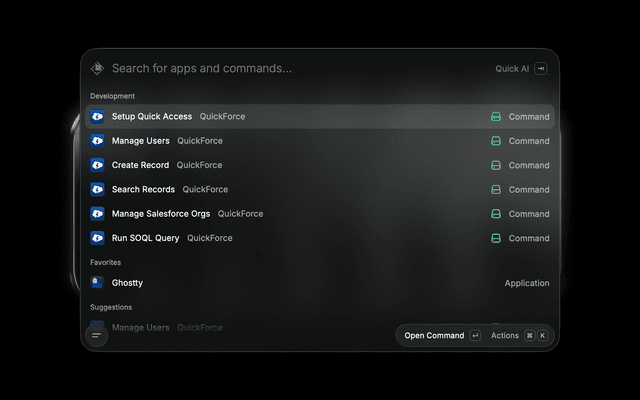Click the Command key icon next to Actions

pyautogui.click(x=529, y=336)
